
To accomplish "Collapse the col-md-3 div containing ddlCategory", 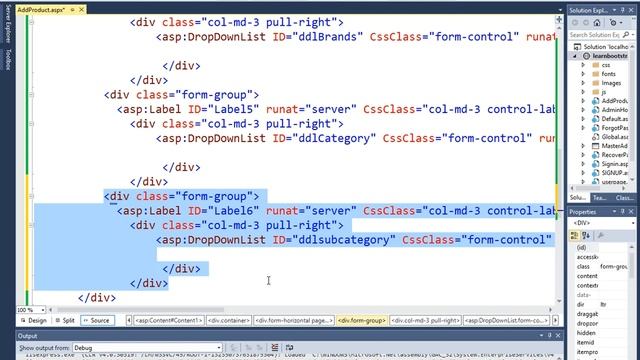I will 31,124.
